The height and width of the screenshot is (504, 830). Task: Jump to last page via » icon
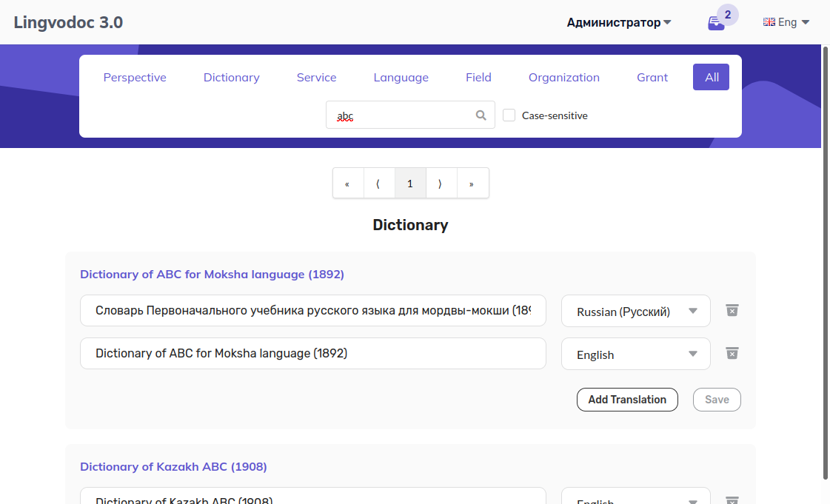(x=472, y=183)
